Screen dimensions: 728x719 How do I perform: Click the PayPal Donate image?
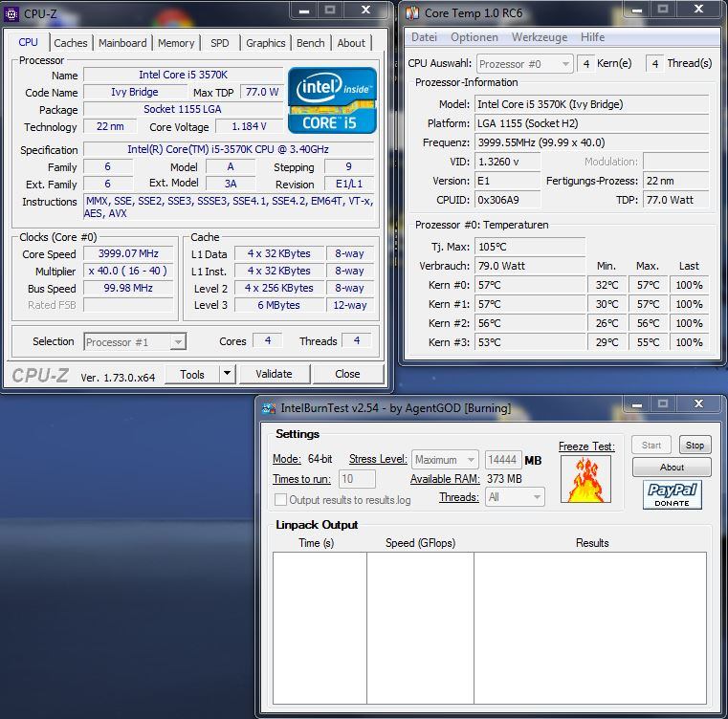(x=672, y=495)
